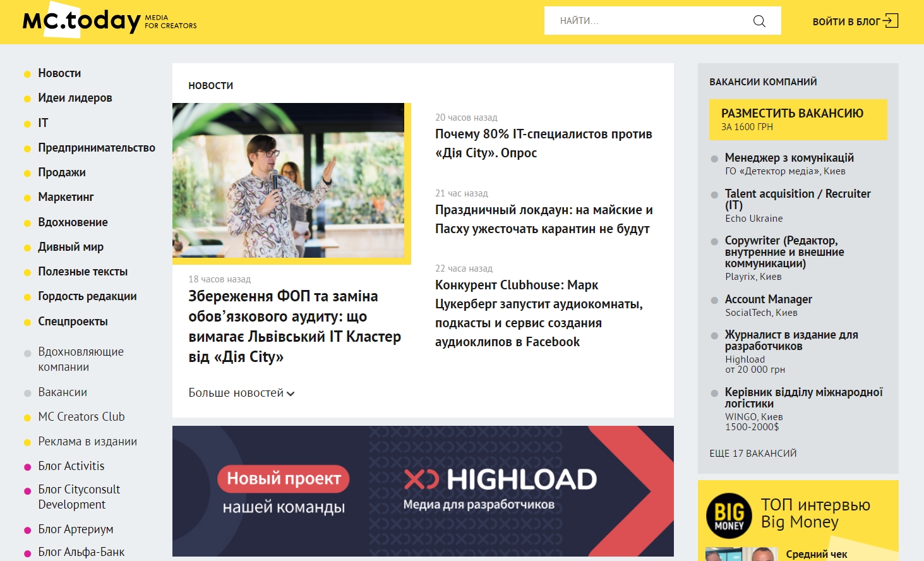924x561 pixels.
Task: Open Полезные тексты section
Action: click(x=83, y=272)
